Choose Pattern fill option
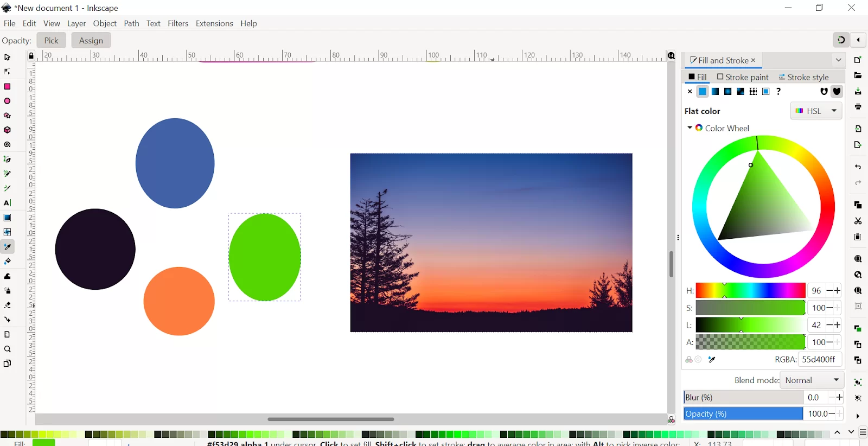868x446 pixels. coord(753,92)
